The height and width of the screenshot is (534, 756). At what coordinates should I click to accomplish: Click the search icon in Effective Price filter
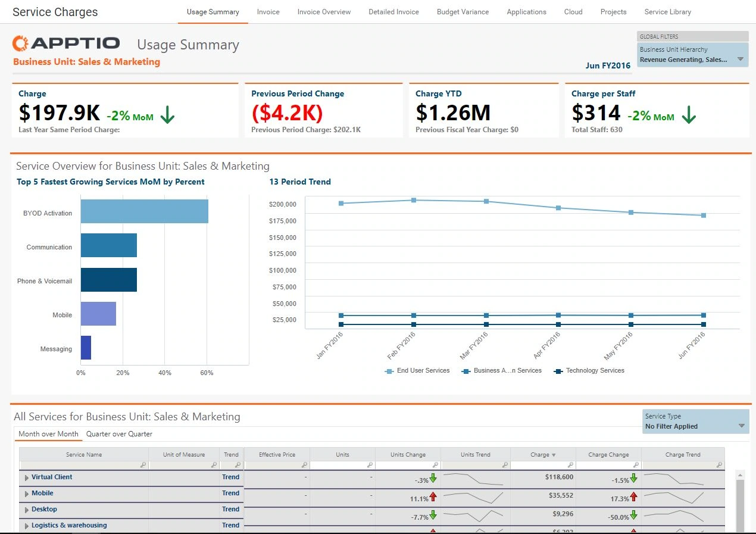tap(304, 465)
